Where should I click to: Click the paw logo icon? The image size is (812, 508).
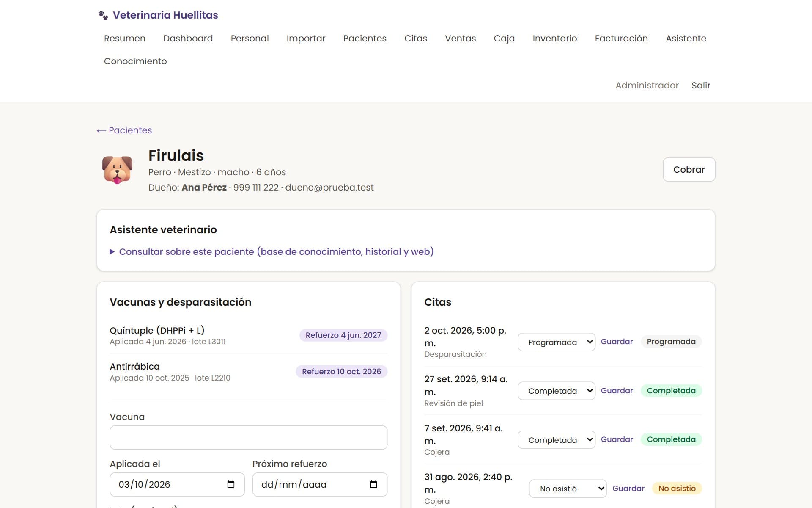103,15
